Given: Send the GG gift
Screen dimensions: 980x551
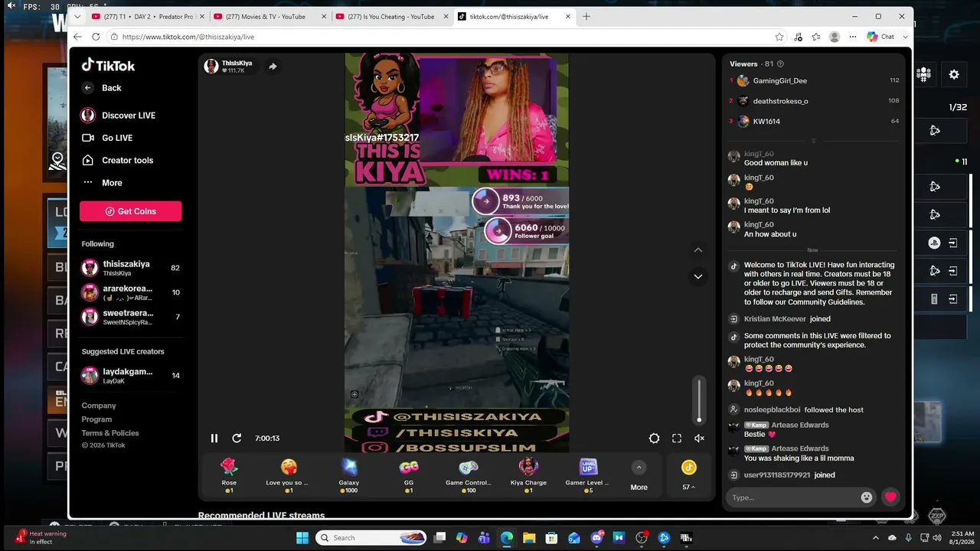Looking at the screenshot, I should coord(409,476).
